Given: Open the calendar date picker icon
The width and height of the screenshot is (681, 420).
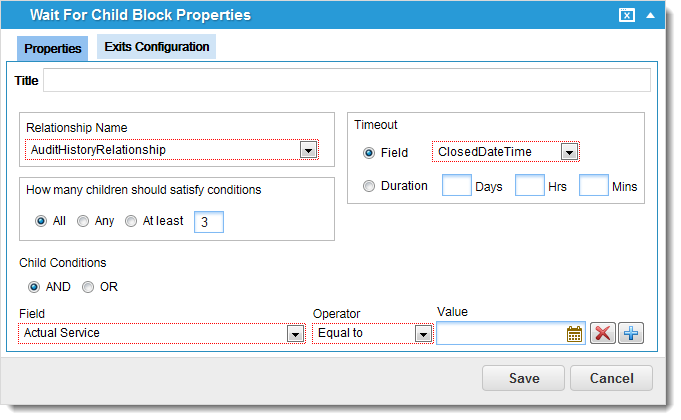Looking at the screenshot, I should point(574,334).
